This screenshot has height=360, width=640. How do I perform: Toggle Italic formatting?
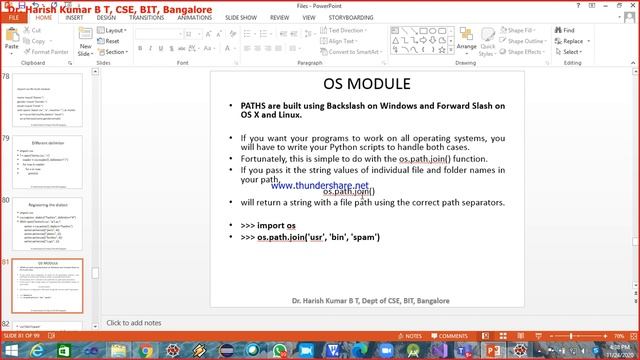click(x=150, y=49)
